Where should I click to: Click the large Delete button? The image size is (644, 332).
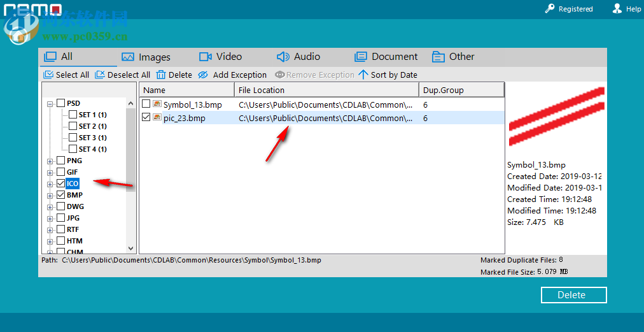tap(573, 295)
